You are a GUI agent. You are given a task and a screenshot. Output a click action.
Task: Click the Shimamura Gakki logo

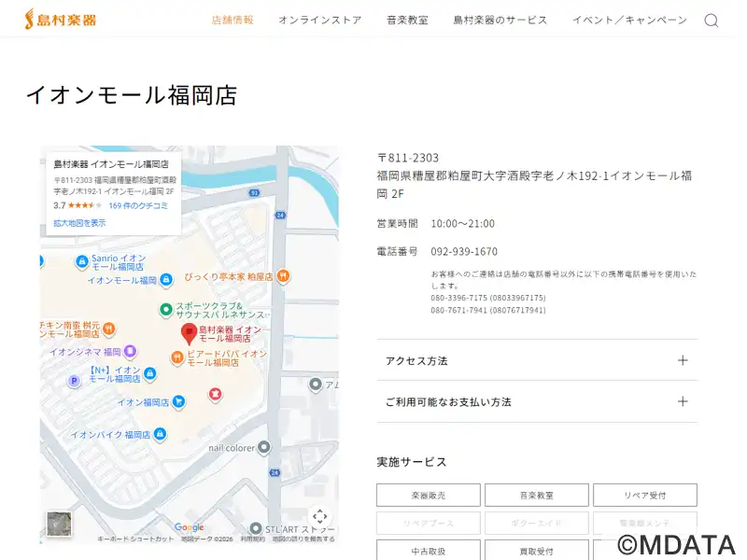(x=61, y=20)
